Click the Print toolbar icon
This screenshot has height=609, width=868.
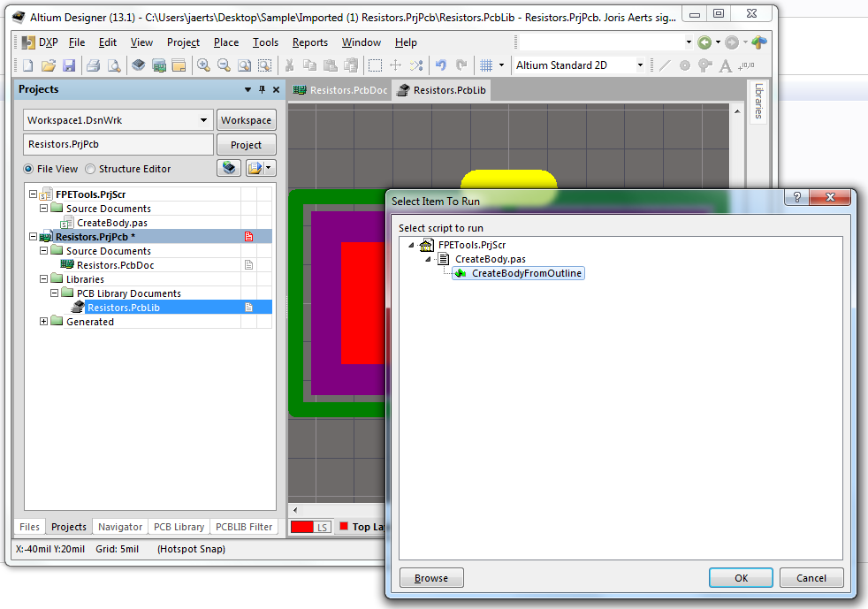pyautogui.click(x=93, y=65)
